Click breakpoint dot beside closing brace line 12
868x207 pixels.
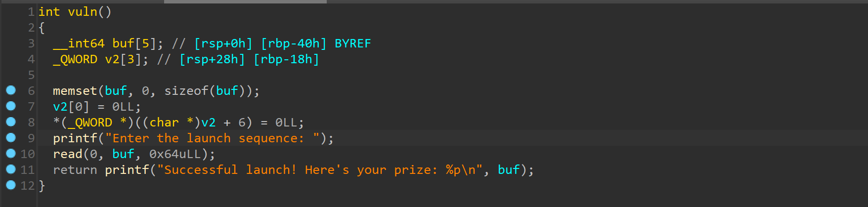pos(11,185)
